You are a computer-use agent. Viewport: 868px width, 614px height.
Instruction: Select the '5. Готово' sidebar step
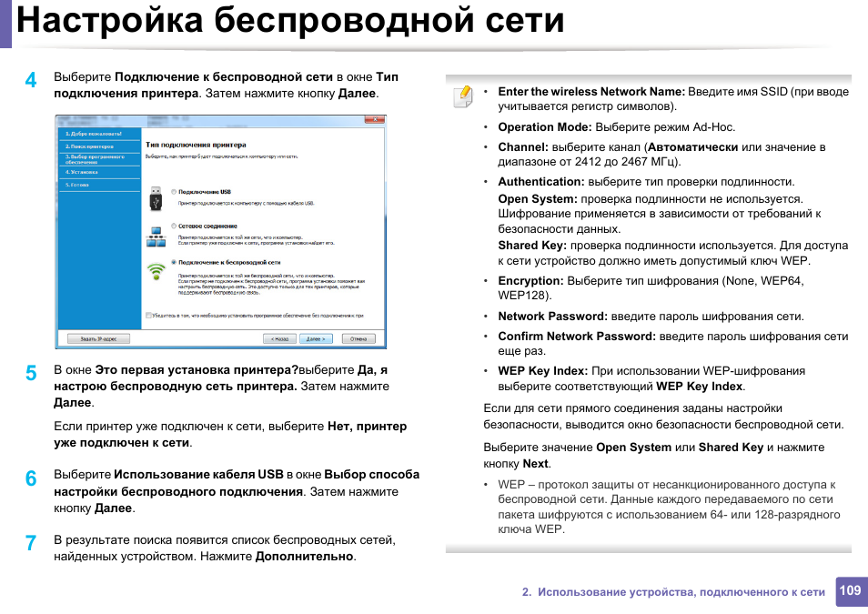pyautogui.click(x=77, y=184)
